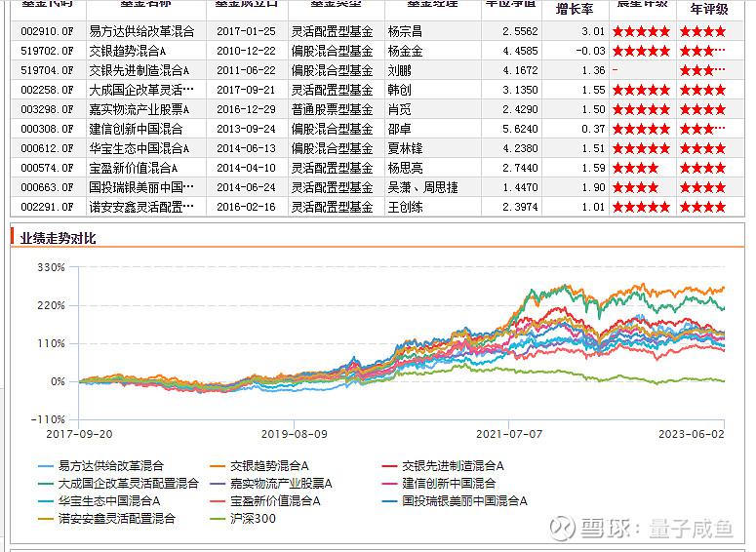
Task: Click 增长率 column header
Action: pyautogui.click(x=575, y=9)
